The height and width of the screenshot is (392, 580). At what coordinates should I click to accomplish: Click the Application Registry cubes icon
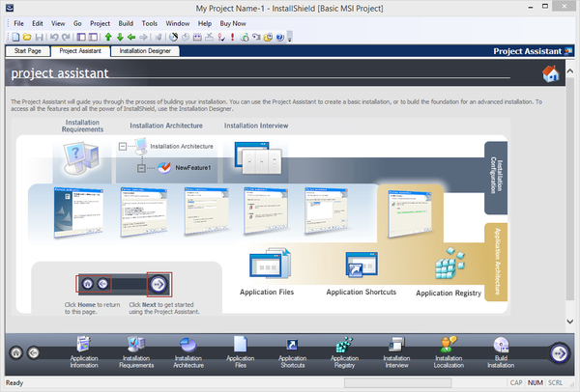click(449, 263)
